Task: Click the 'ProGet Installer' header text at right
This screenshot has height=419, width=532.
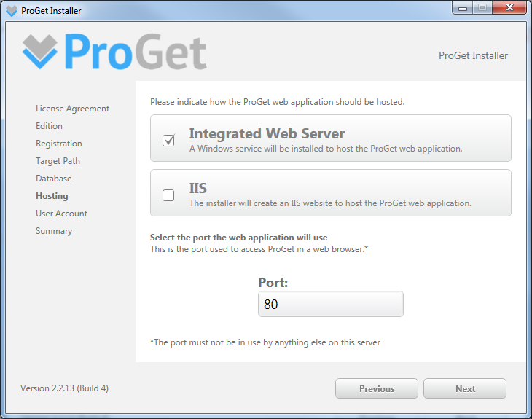Action: [473, 55]
